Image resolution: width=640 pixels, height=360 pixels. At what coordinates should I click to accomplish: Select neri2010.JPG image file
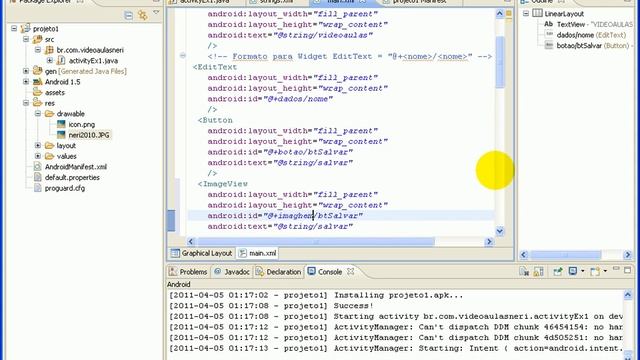(89, 135)
